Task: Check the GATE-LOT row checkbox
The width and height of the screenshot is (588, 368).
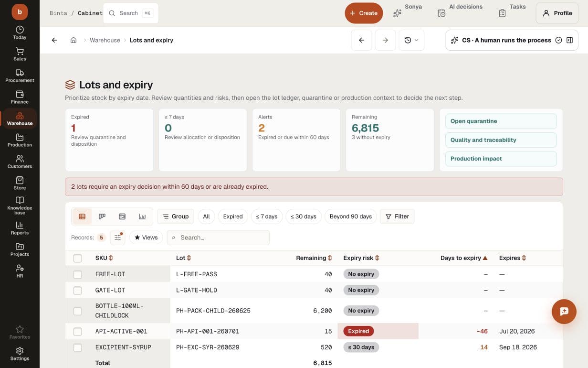Action: [77, 290]
